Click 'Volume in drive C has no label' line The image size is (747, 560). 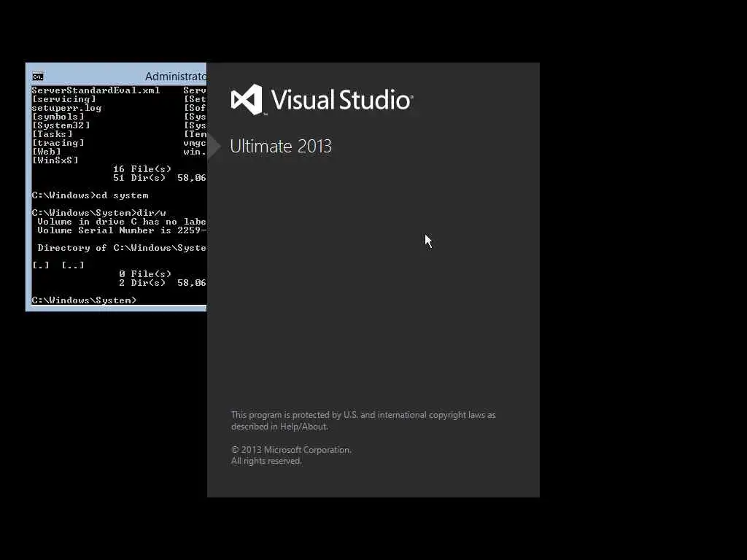pyautogui.click(x=122, y=222)
